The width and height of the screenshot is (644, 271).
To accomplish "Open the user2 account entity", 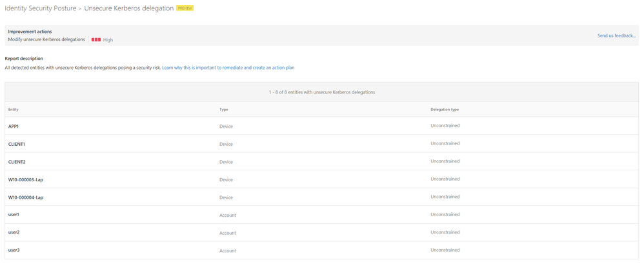I will tap(14, 232).
